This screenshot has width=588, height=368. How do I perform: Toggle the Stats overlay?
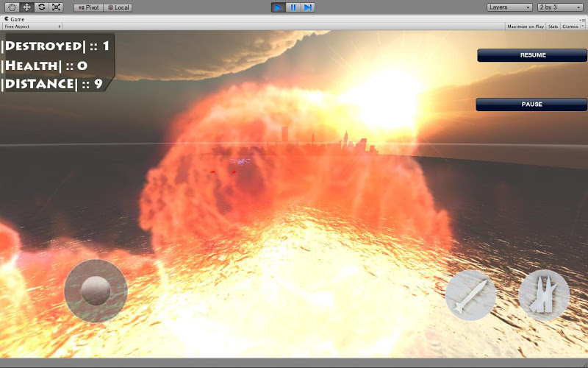click(553, 26)
